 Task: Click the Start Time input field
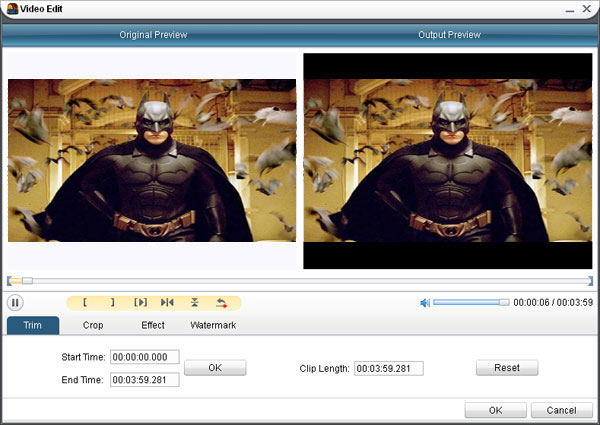(x=145, y=357)
